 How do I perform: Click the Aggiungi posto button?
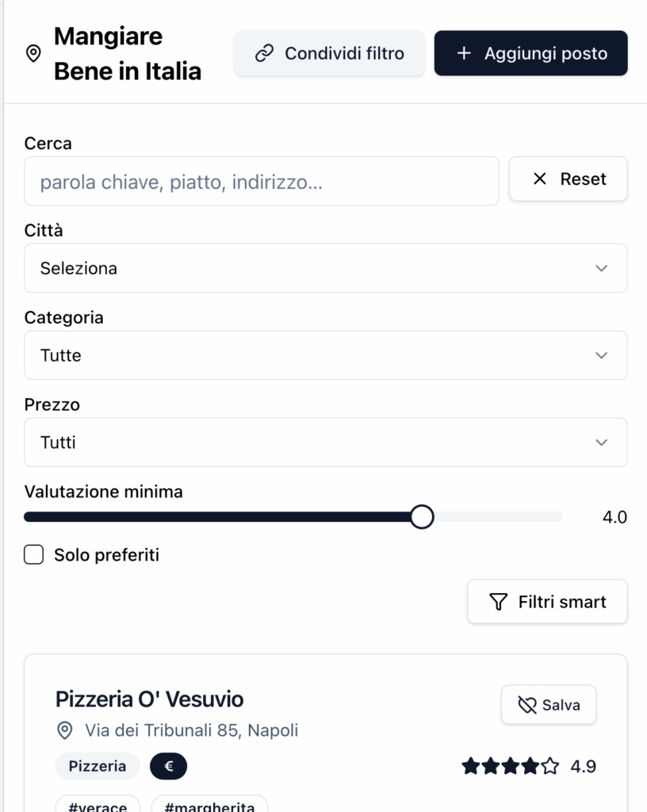(x=531, y=53)
